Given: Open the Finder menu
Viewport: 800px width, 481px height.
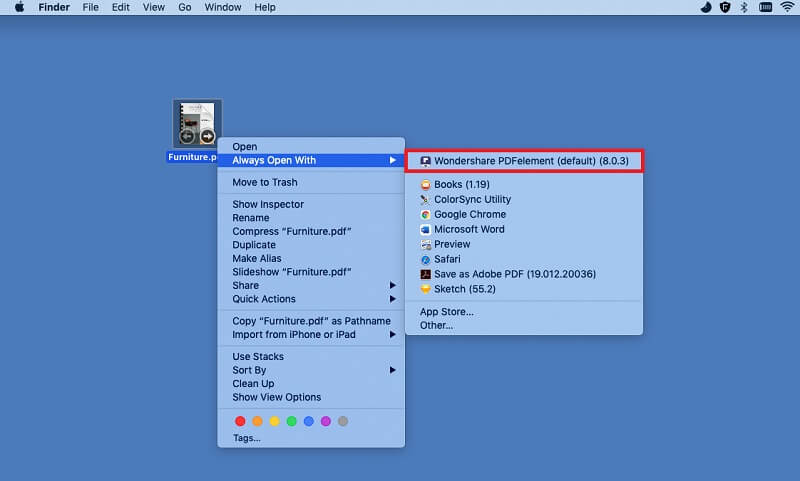Looking at the screenshot, I should pos(54,7).
